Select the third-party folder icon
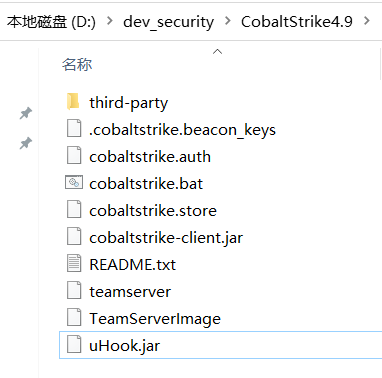Screen dimensions: 382x378 point(73,102)
